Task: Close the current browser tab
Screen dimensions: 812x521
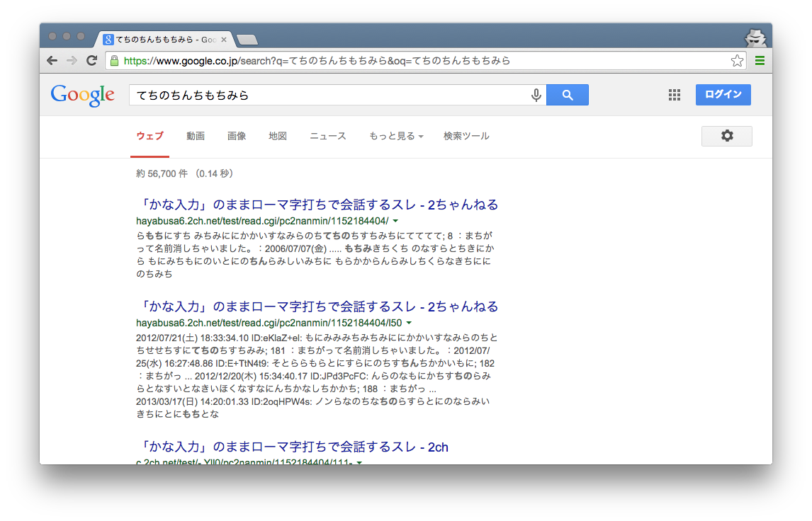Action: click(224, 40)
